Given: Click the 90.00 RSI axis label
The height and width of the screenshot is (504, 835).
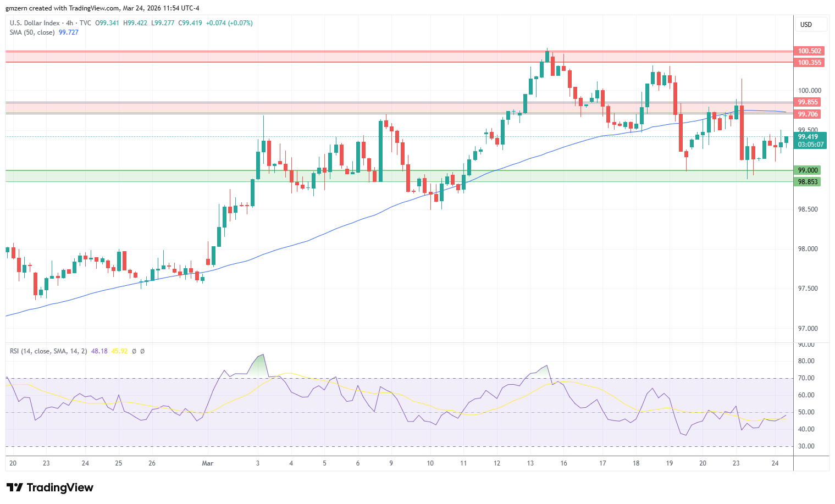Looking at the screenshot, I should (x=806, y=345).
